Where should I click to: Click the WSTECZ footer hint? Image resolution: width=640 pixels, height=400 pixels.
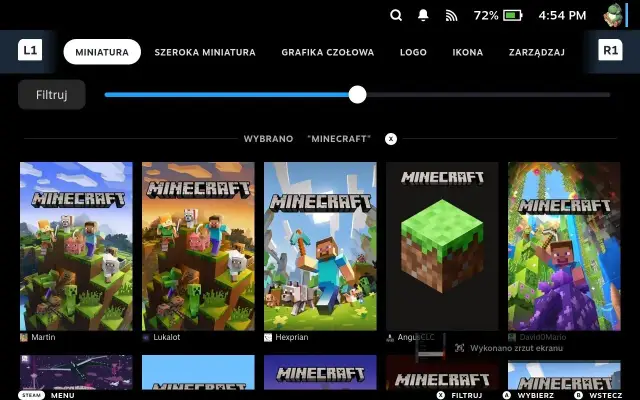(x=606, y=395)
